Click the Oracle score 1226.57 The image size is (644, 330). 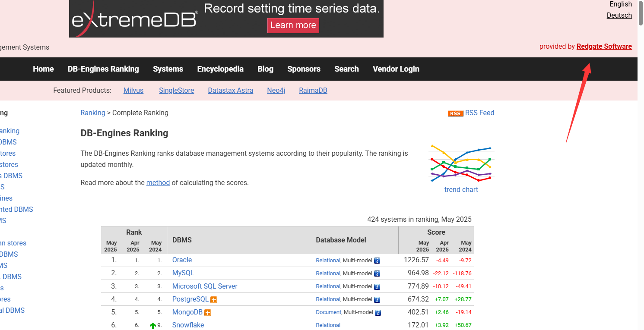pyautogui.click(x=416, y=260)
